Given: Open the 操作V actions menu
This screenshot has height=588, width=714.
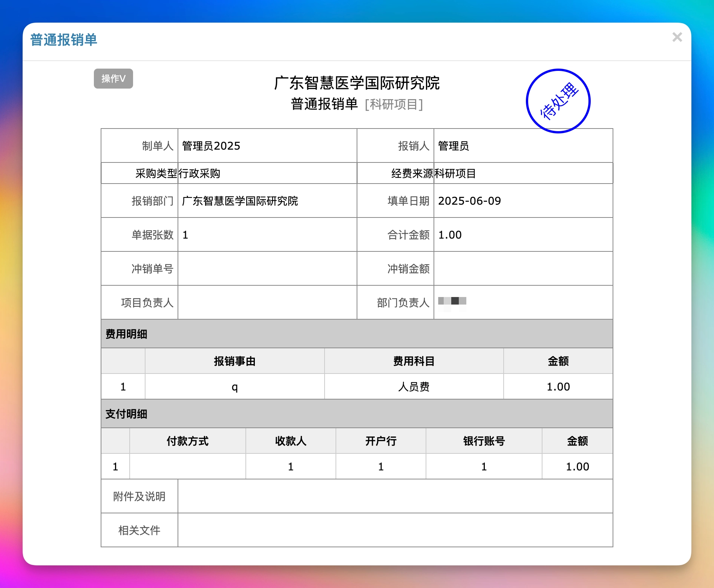Looking at the screenshot, I should tap(113, 78).
